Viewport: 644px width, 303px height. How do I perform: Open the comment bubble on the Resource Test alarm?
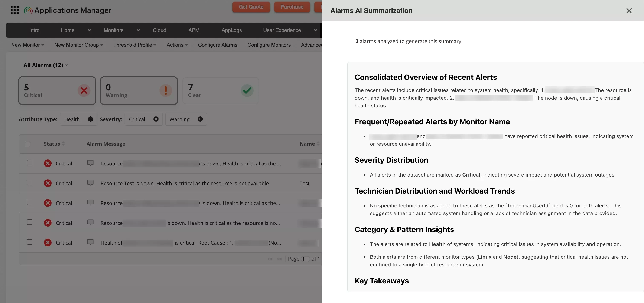click(90, 183)
